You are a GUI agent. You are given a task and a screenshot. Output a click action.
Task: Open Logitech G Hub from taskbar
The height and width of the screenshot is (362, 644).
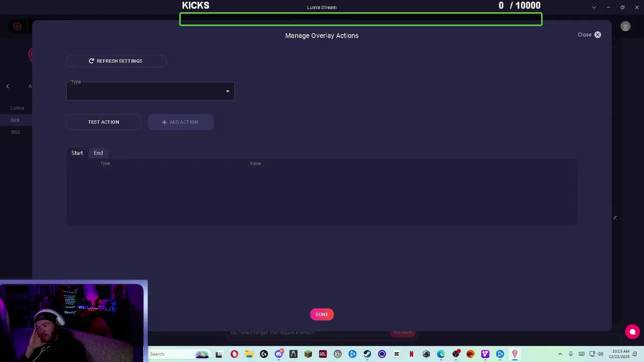pyautogui.click(x=264, y=354)
